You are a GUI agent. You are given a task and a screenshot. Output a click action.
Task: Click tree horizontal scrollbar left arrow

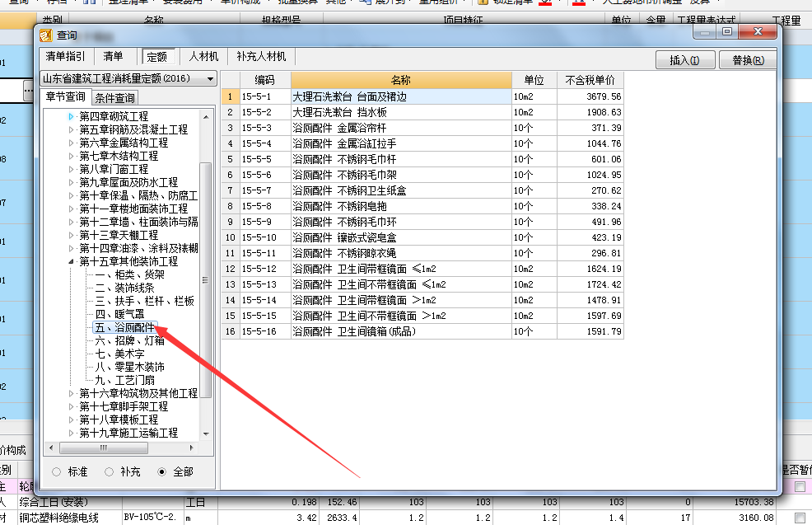pos(51,448)
